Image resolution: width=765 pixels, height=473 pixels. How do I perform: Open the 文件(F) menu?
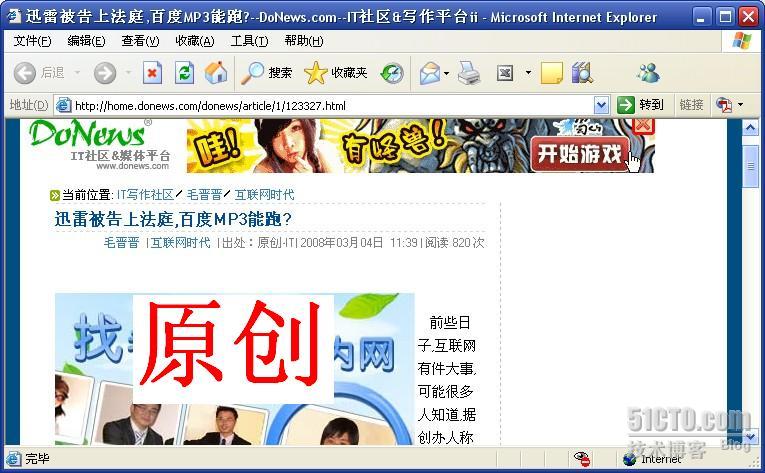click(32, 41)
